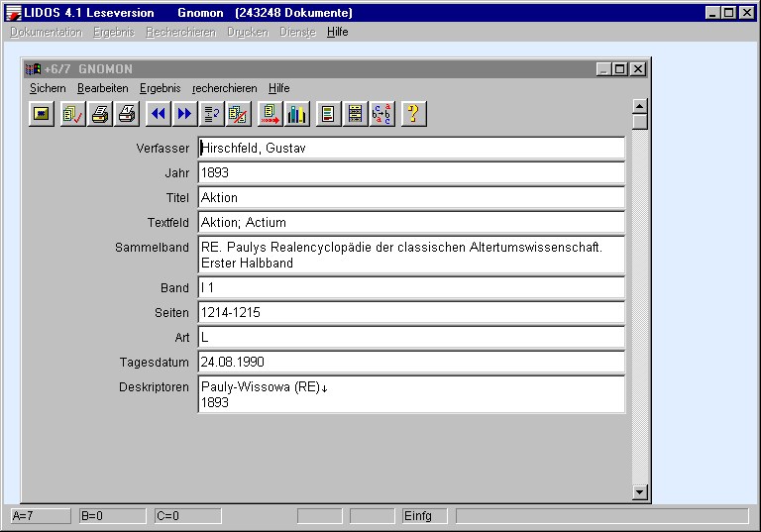
Task: Click the GNOMON window system icon
Action: (33, 69)
